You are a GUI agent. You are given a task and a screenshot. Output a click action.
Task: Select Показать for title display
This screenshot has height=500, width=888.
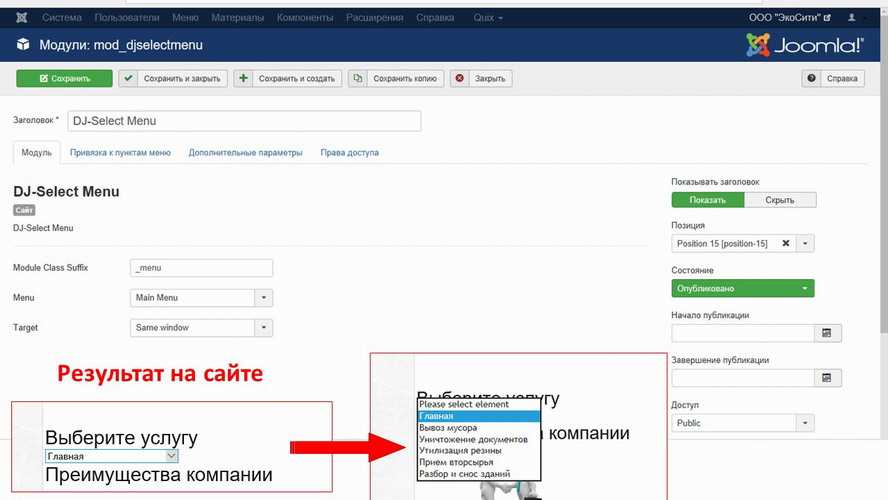pos(708,200)
